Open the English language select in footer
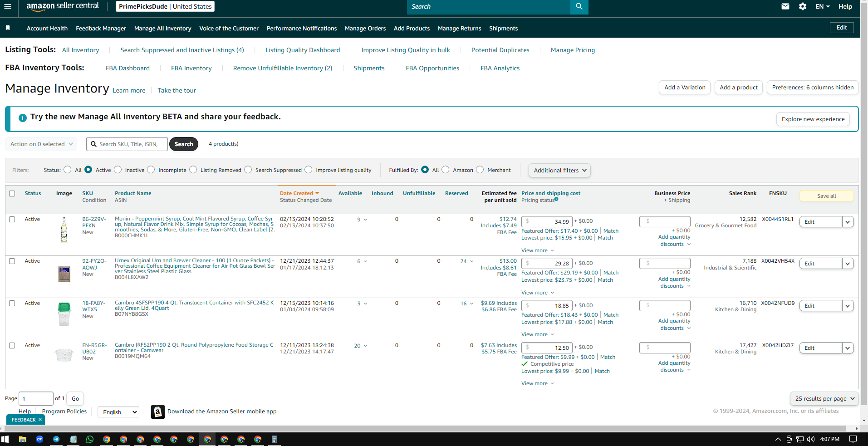 118,412
